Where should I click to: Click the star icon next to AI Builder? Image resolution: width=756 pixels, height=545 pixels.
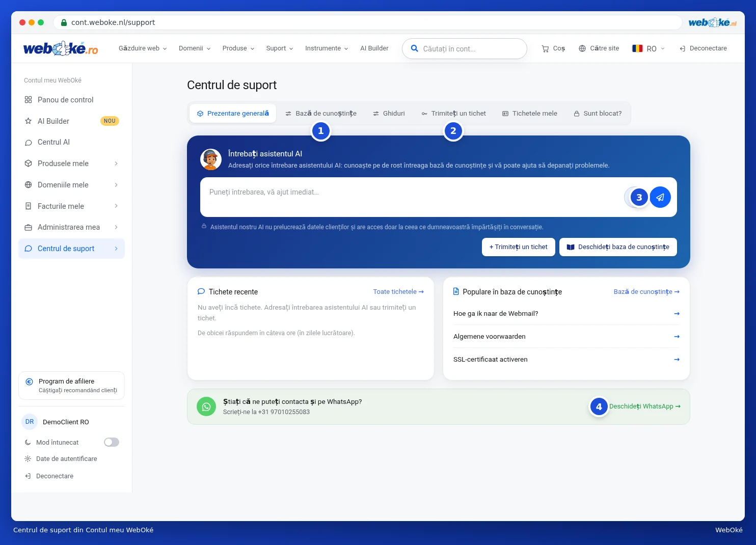(x=29, y=121)
